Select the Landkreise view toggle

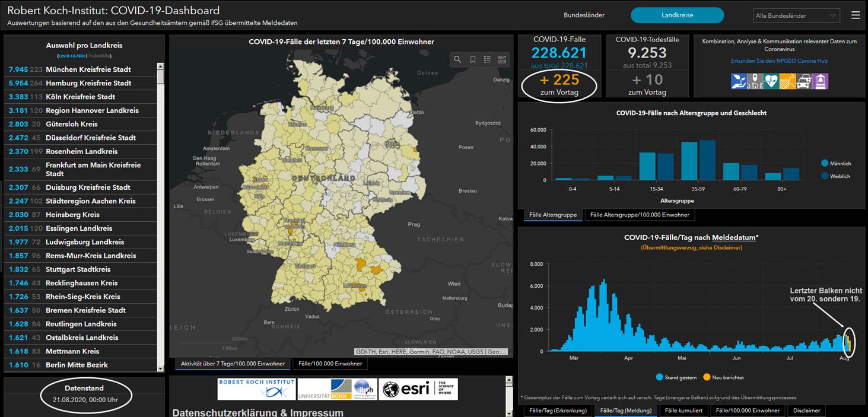(x=677, y=15)
